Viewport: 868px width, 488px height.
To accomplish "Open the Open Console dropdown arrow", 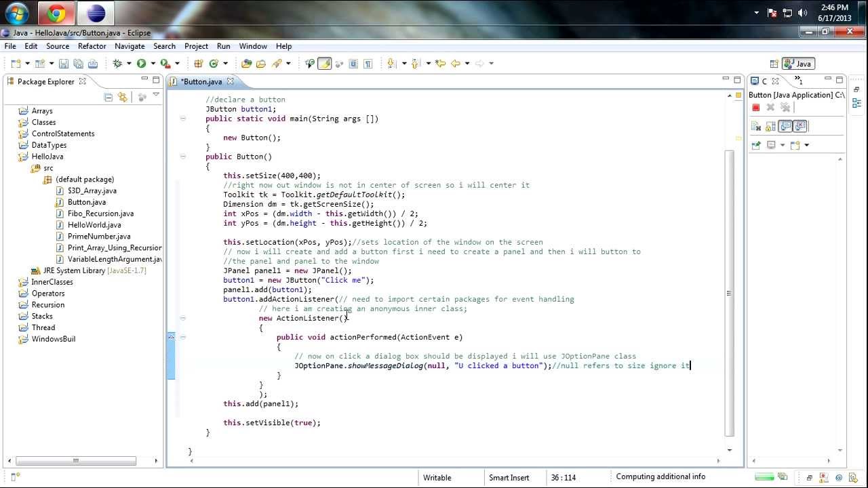I will pyautogui.click(x=806, y=145).
